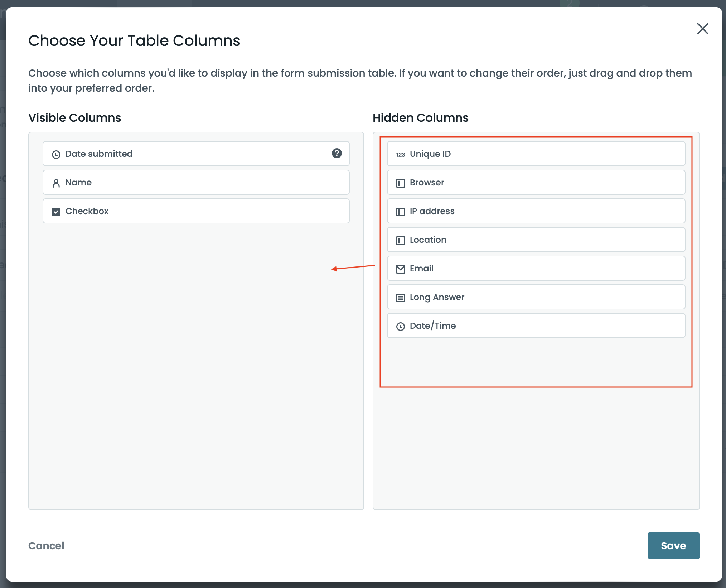Select the Date submitted column row
This screenshot has width=726, height=588.
coord(196,154)
